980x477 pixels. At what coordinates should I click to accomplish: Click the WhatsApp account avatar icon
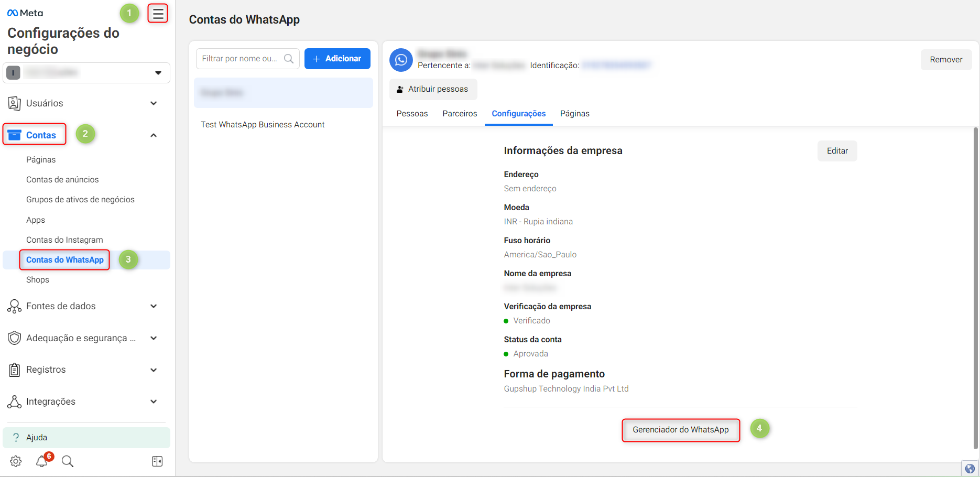[x=401, y=60]
